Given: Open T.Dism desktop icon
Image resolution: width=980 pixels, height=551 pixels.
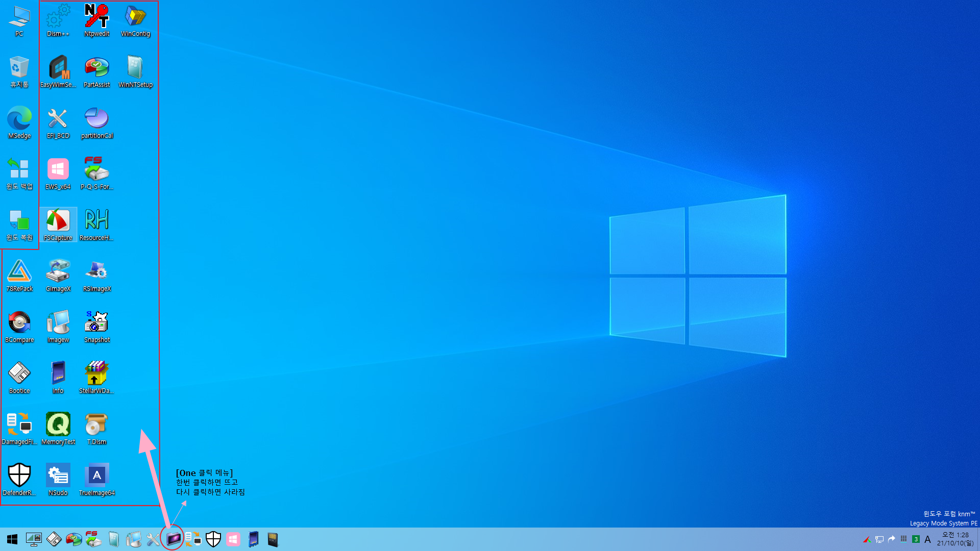Looking at the screenshot, I should pos(97,429).
